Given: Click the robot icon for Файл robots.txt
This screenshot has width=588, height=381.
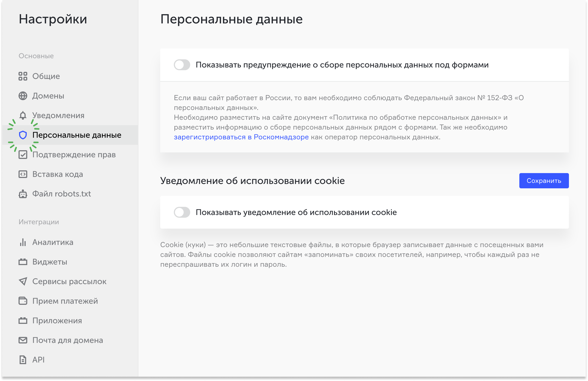Looking at the screenshot, I should 23,194.
